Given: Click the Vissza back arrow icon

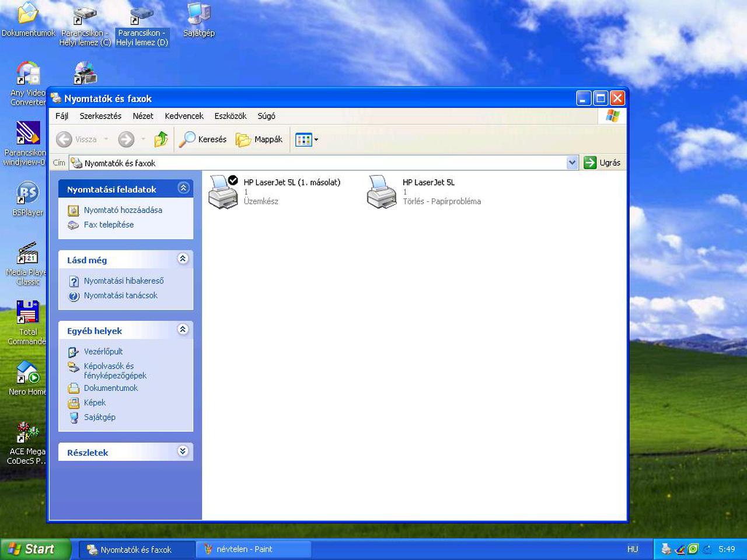Looking at the screenshot, I should point(64,139).
